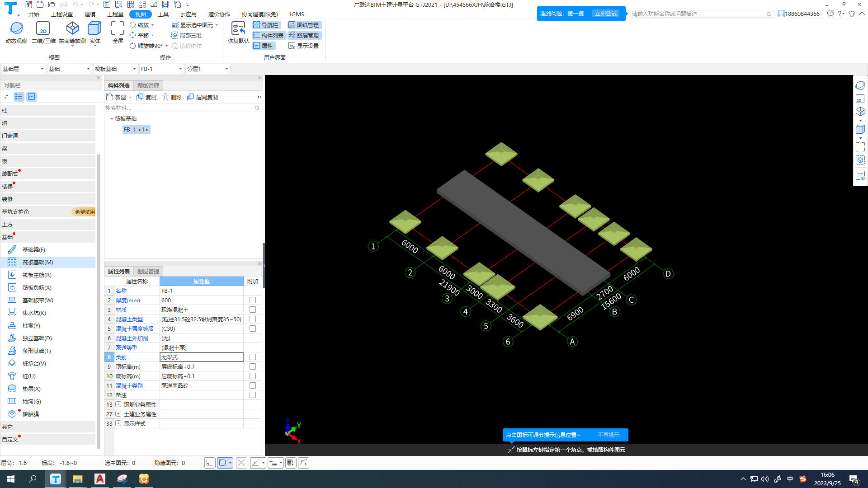Click the 立即尝试 button
This screenshot has width=868, height=488.
605,14
